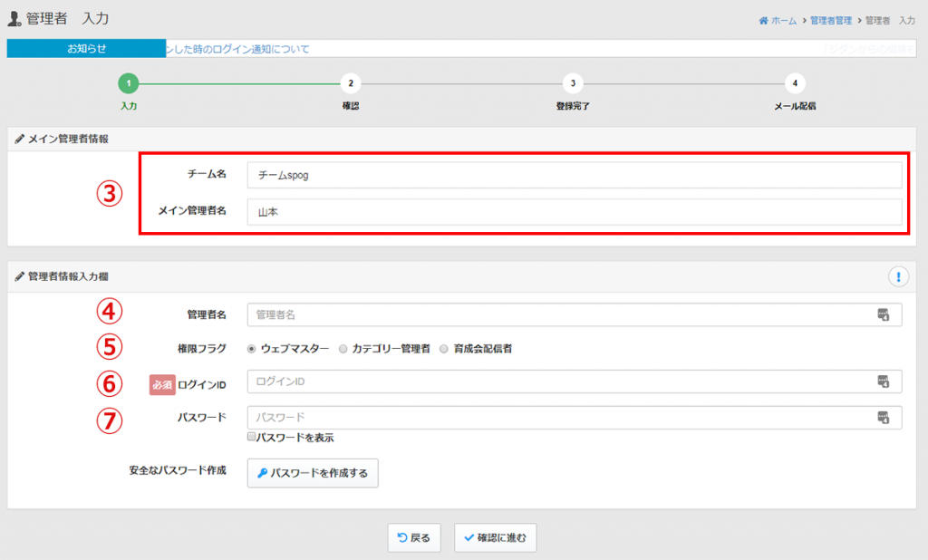Select the カテゴリー管理者 radio option
Screen dimensions: 928x560
[343, 348]
